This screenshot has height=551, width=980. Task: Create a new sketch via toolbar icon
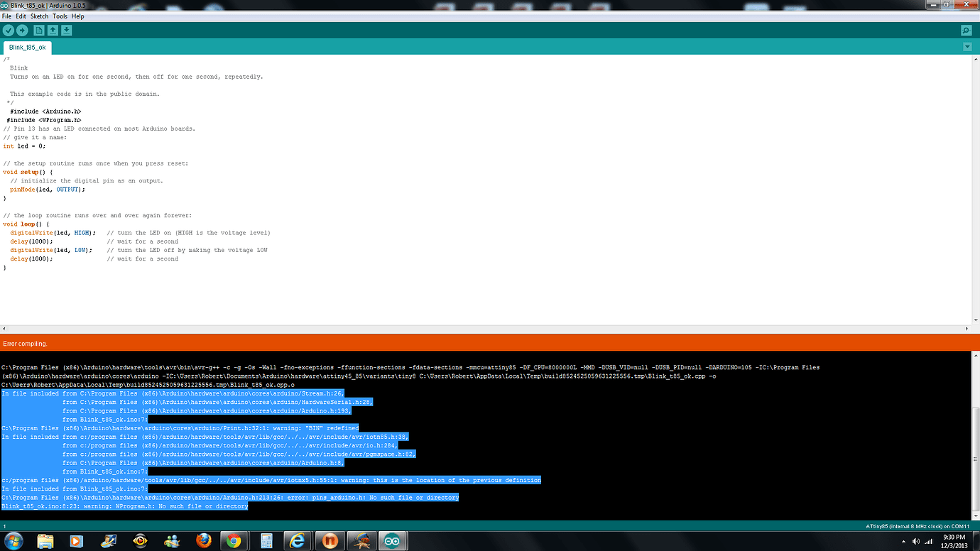pos(38,31)
